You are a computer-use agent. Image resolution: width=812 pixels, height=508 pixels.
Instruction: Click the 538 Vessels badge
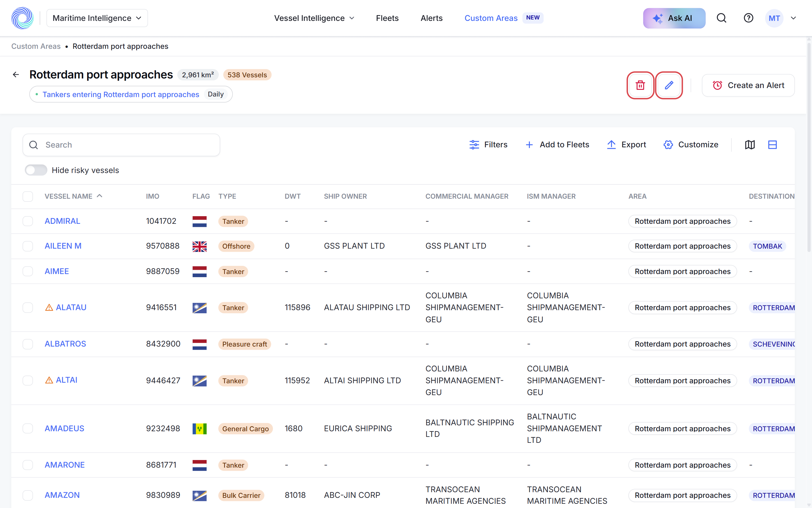click(247, 75)
